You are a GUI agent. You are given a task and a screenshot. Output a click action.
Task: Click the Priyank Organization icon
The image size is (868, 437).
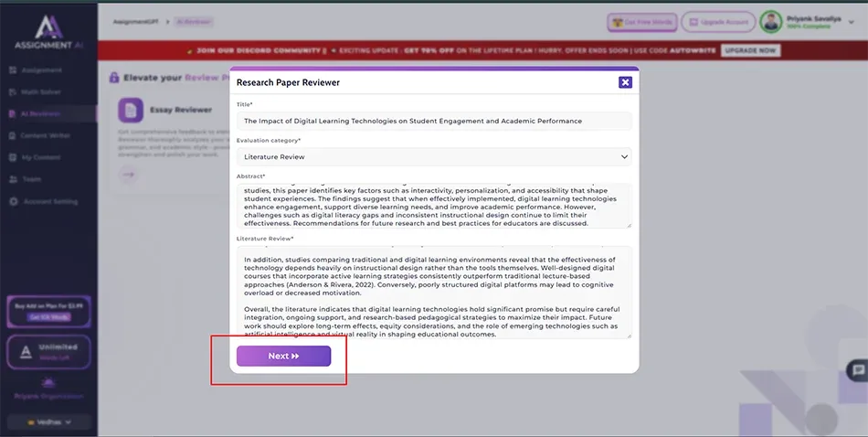coord(48,383)
